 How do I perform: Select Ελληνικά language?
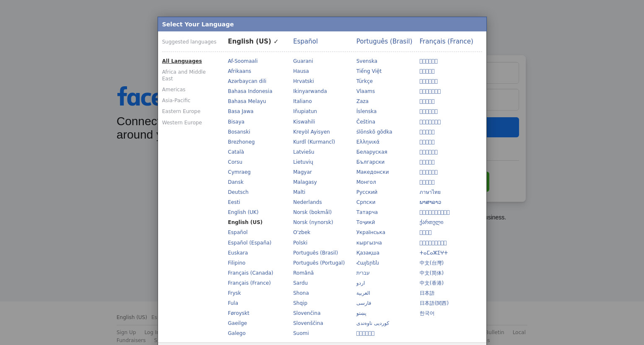[x=368, y=142]
